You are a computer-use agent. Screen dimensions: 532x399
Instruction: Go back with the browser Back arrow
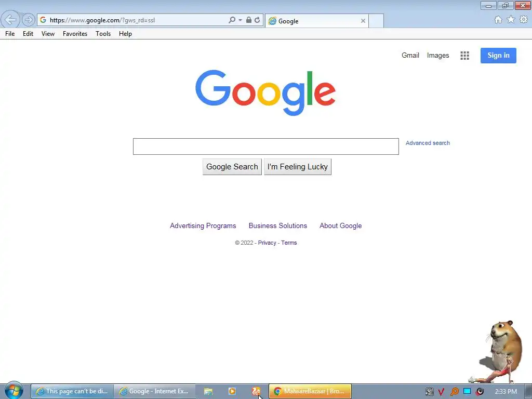tap(10, 20)
